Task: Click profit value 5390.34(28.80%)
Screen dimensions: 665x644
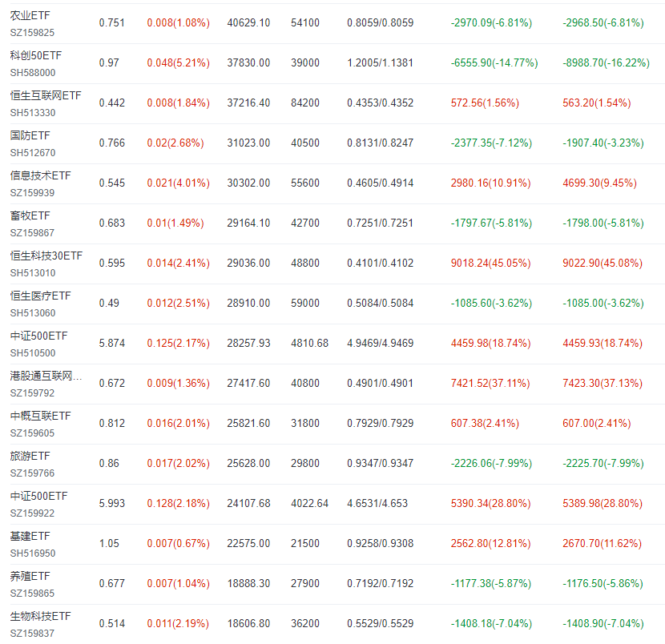Action: [490, 504]
